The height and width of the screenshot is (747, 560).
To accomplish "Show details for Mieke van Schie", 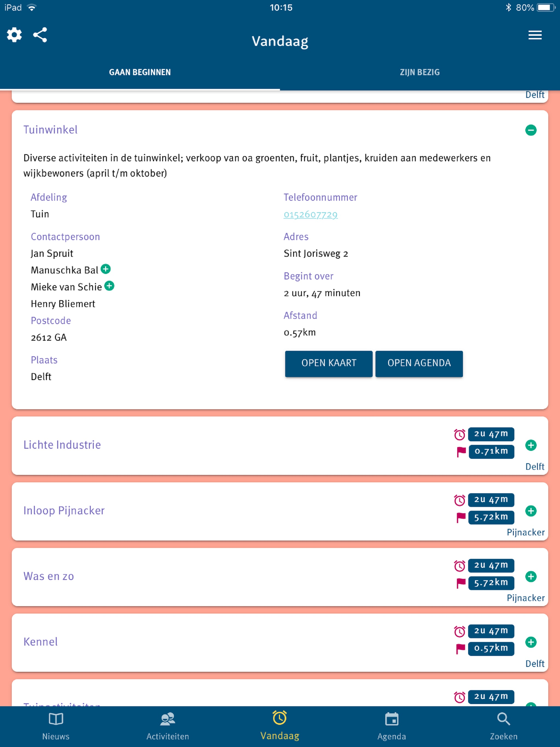I will (x=109, y=286).
